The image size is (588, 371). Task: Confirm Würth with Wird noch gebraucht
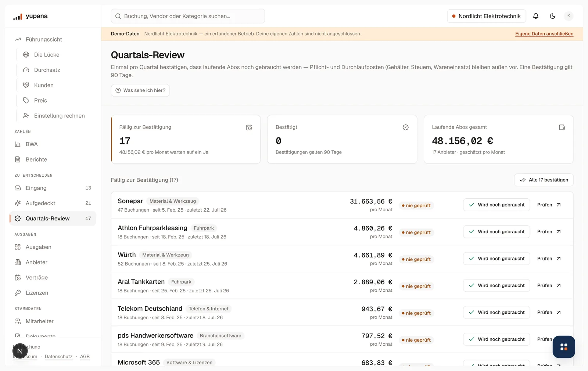[496, 259]
